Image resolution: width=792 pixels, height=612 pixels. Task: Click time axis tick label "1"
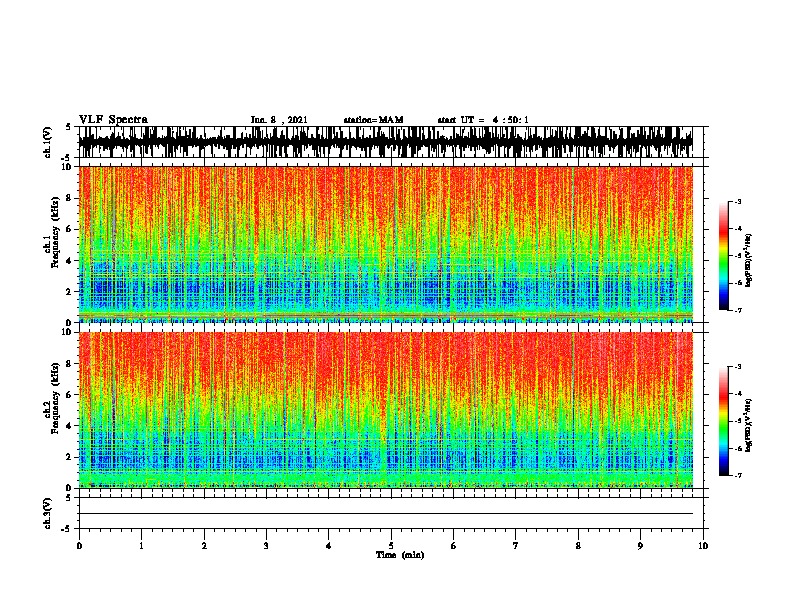(x=141, y=546)
